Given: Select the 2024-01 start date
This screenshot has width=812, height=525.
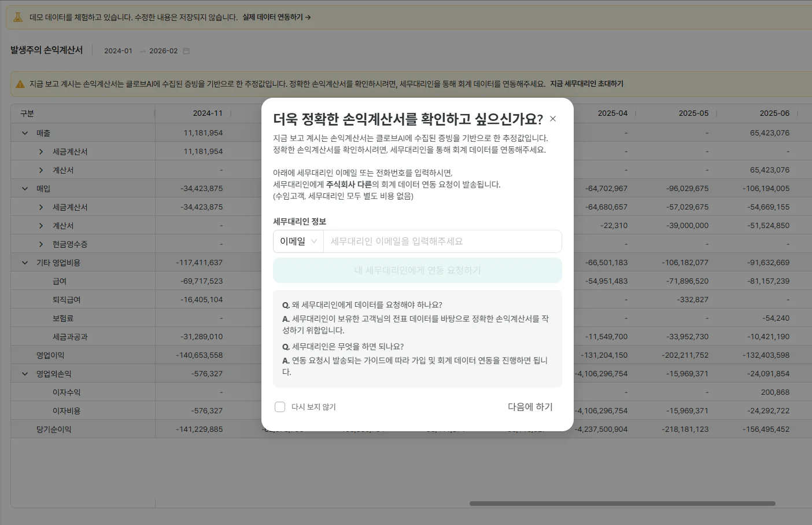Looking at the screenshot, I should point(118,51).
